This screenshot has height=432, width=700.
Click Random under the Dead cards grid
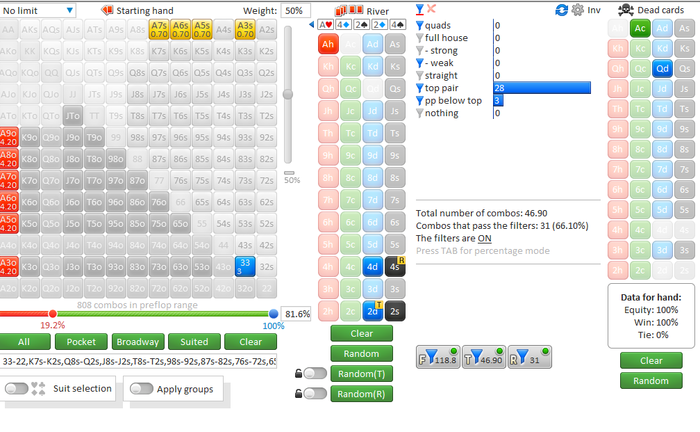pos(651,381)
